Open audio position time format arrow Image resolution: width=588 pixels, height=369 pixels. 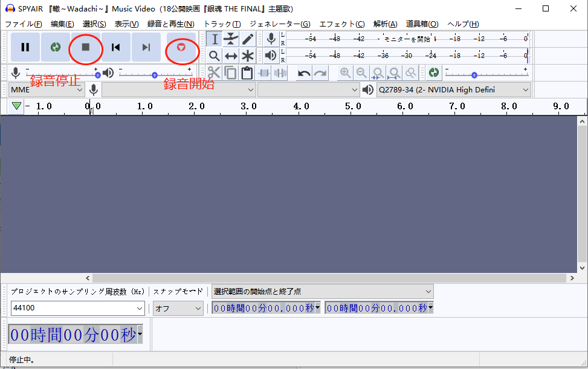[140, 333]
